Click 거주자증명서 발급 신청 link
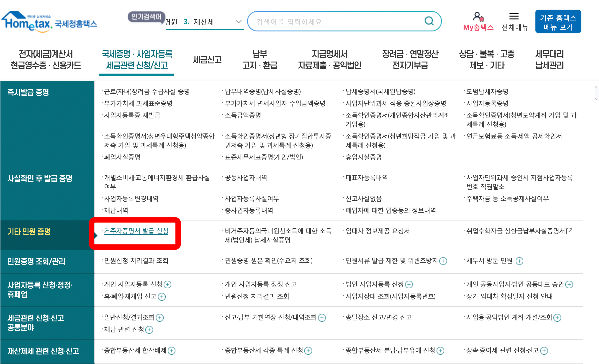 click(136, 231)
